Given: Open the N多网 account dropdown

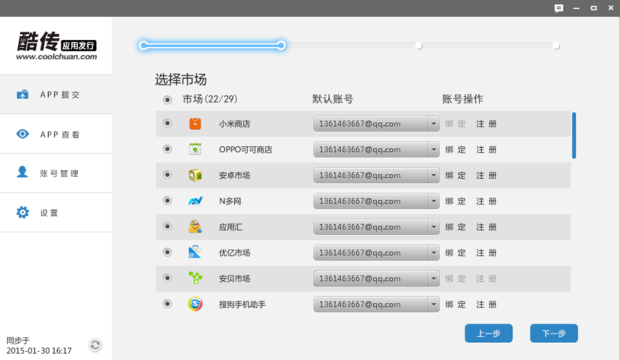Looking at the screenshot, I should pos(434,201).
